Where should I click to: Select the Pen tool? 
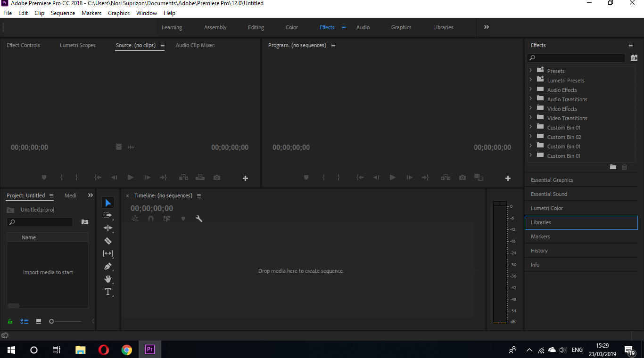[108, 266]
